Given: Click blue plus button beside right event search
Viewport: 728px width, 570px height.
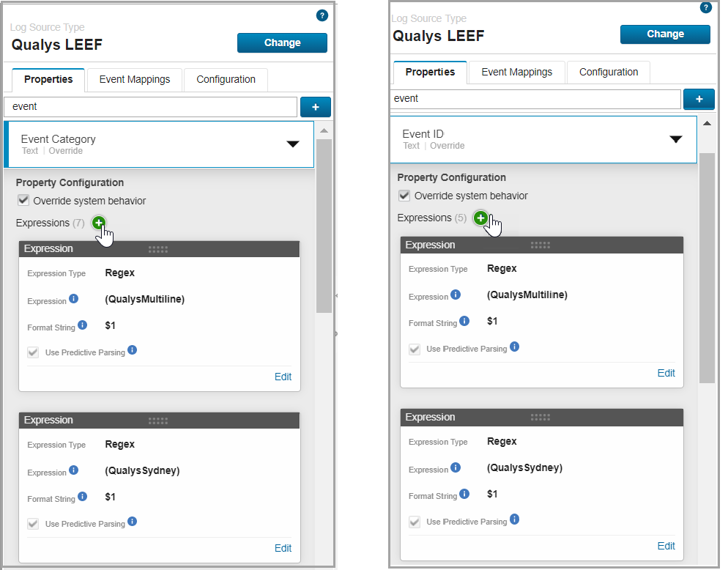Looking at the screenshot, I should click(x=699, y=99).
